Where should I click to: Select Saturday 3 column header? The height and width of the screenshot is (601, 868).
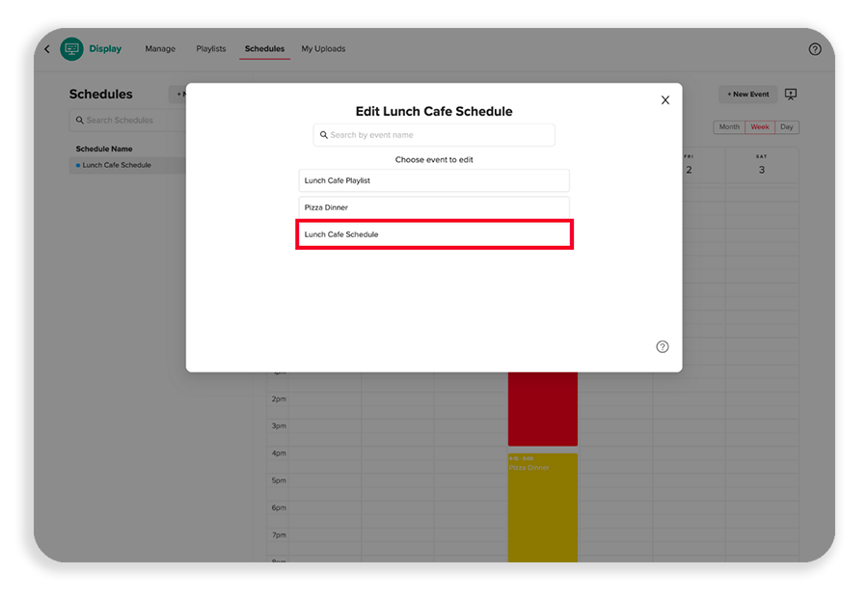coord(762,165)
